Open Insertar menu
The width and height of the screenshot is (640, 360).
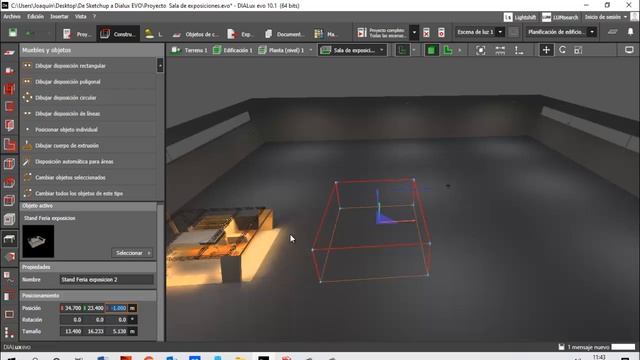point(59,16)
